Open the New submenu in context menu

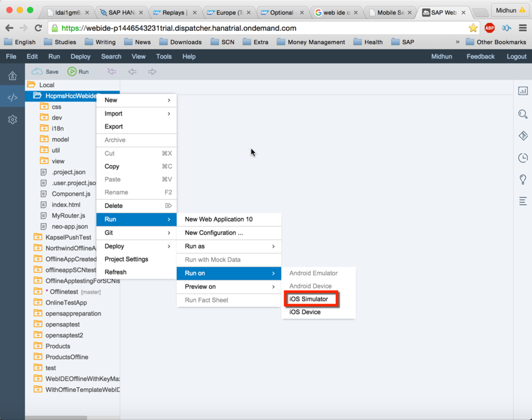click(x=137, y=100)
